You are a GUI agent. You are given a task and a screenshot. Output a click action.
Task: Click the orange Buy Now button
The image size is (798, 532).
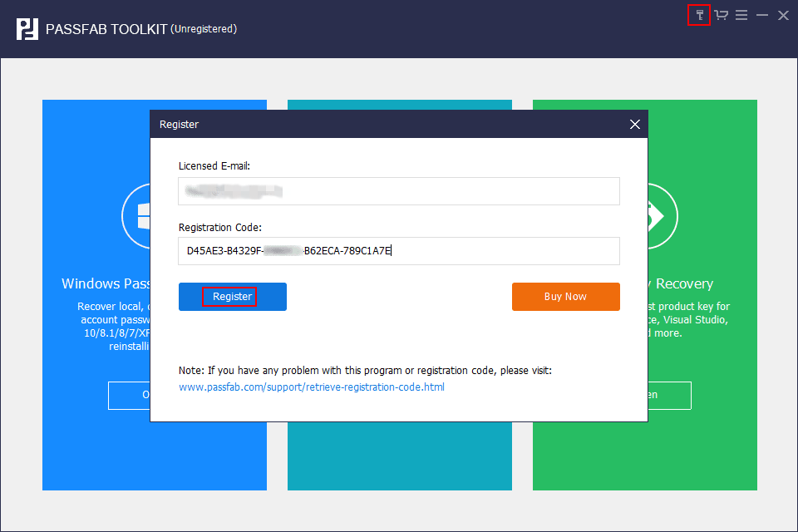[x=566, y=296]
